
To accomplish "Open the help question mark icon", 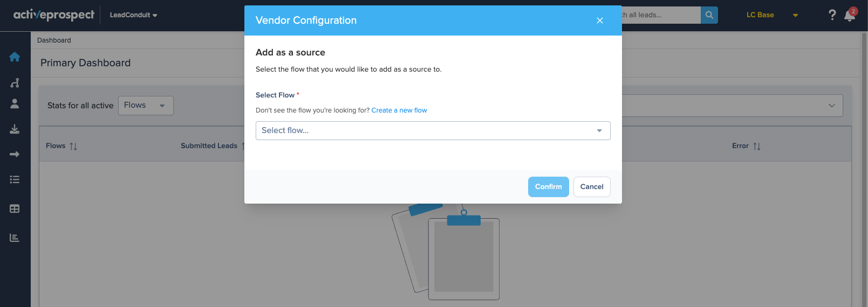I will pos(832,15).
